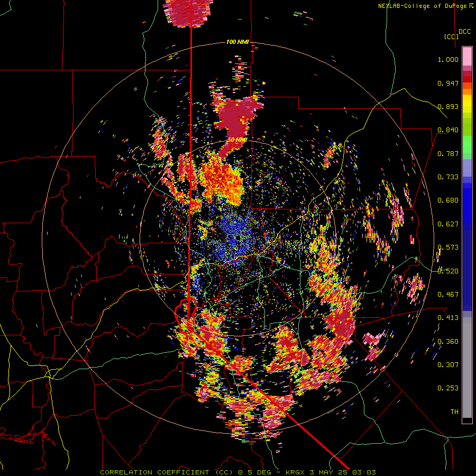
Task: Click the 0.680 legend value
Action: tap(448, 200)
